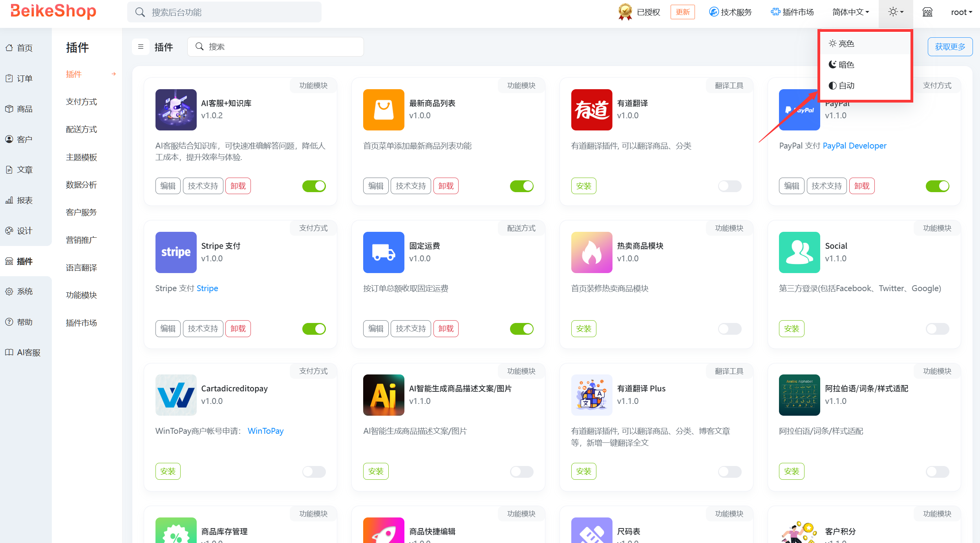Enable the 热卖商品模块 plugin switch
The width and height of the screenshot is (980, 543).
click(x=729, y=328)
